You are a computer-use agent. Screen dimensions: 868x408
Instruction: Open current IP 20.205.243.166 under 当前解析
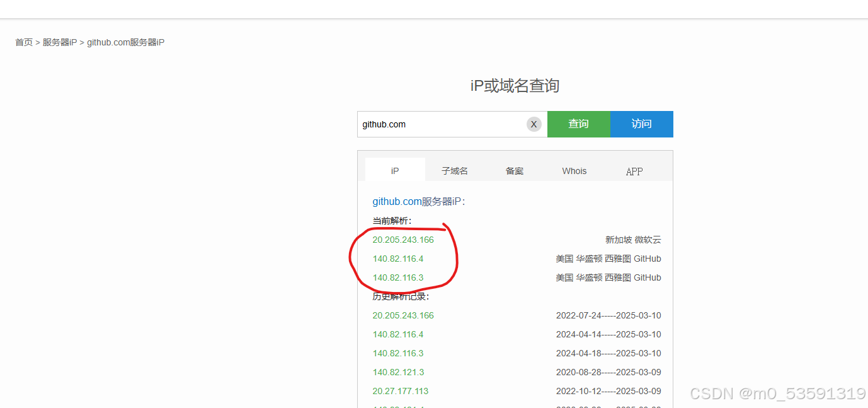[x=403, y=240]
